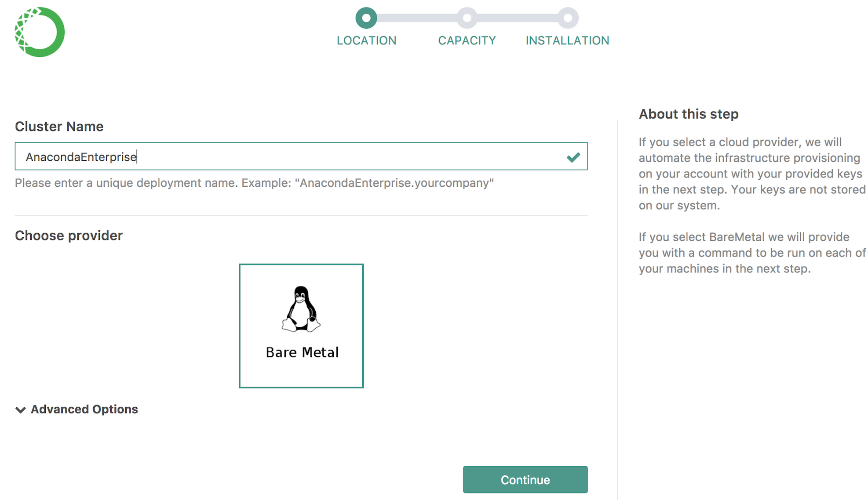This screenshot has width=868, height=500.
Task: Click progress bar between Location and Capacity
Action: tap(416, 18)
